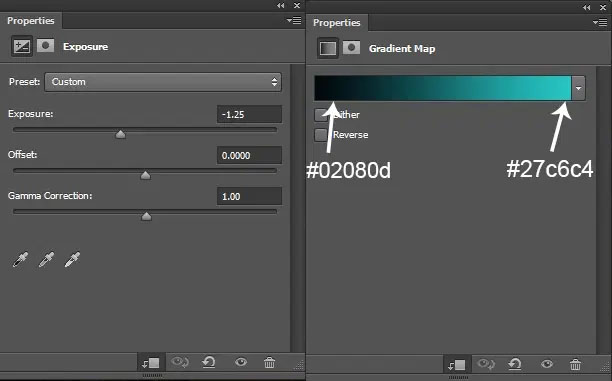Click the Exposure slider handle
Viewport: 612px width, 381px height.
(x=121, y=135)
